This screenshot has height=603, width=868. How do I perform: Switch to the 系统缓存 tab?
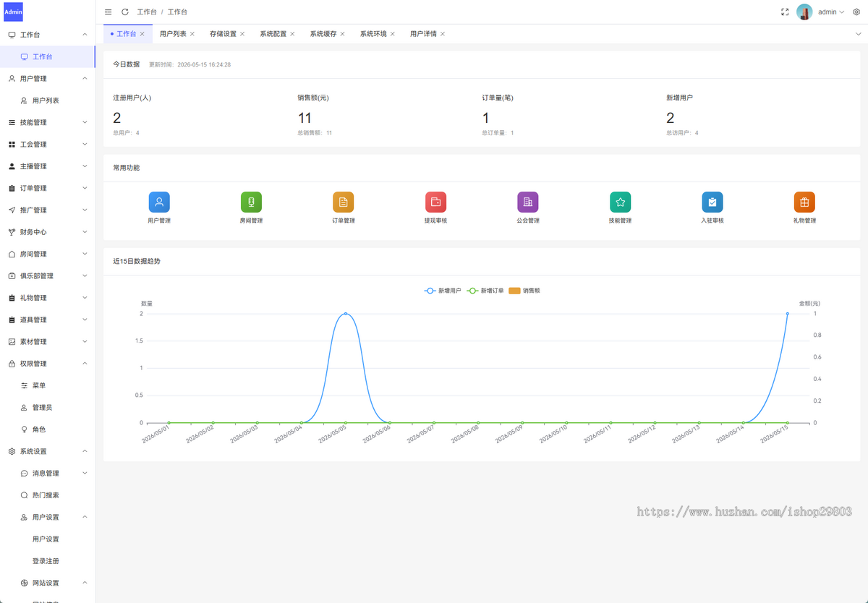pos(323,34)
